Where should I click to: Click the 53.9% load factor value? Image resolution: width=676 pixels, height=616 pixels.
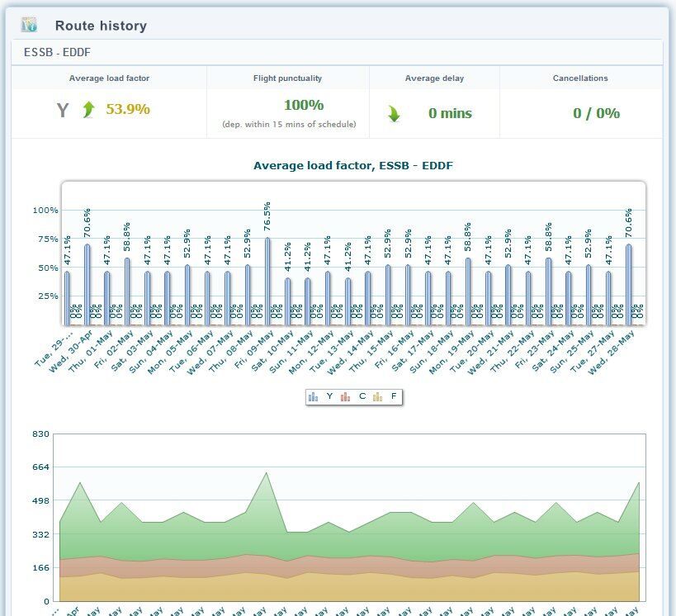tap(128, 110)
